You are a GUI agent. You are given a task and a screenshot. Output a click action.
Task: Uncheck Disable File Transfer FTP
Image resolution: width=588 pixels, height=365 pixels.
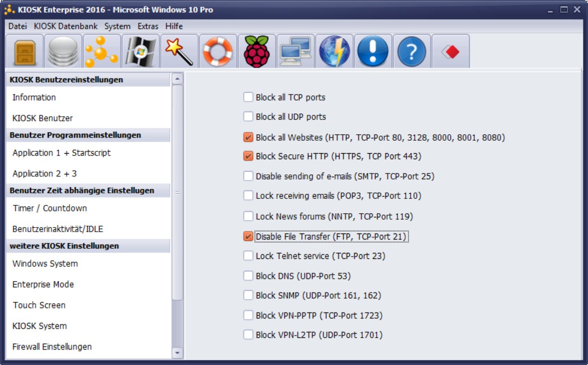point(248,236)
